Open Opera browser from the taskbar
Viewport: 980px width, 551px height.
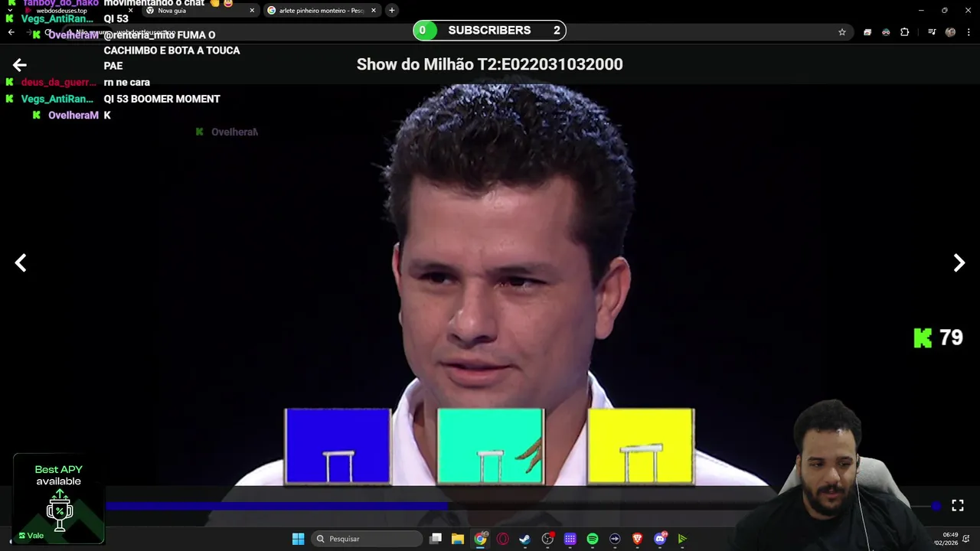(503, 539)
